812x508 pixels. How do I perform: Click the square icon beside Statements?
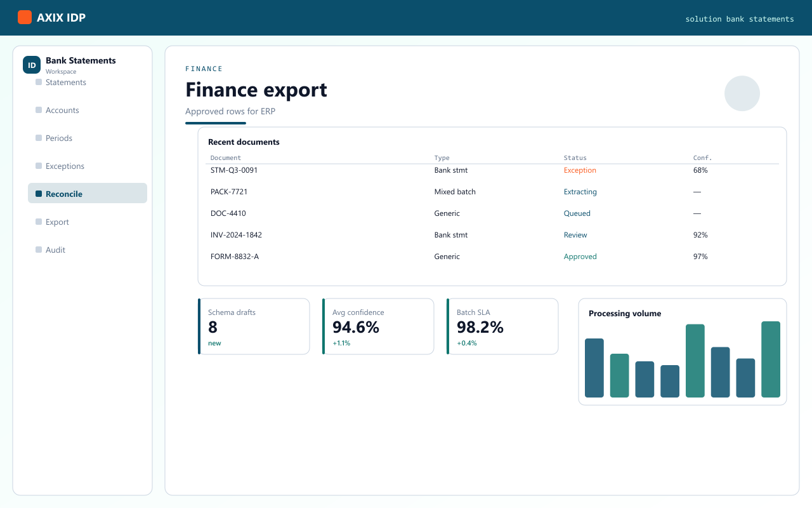(x=39, y=82)
